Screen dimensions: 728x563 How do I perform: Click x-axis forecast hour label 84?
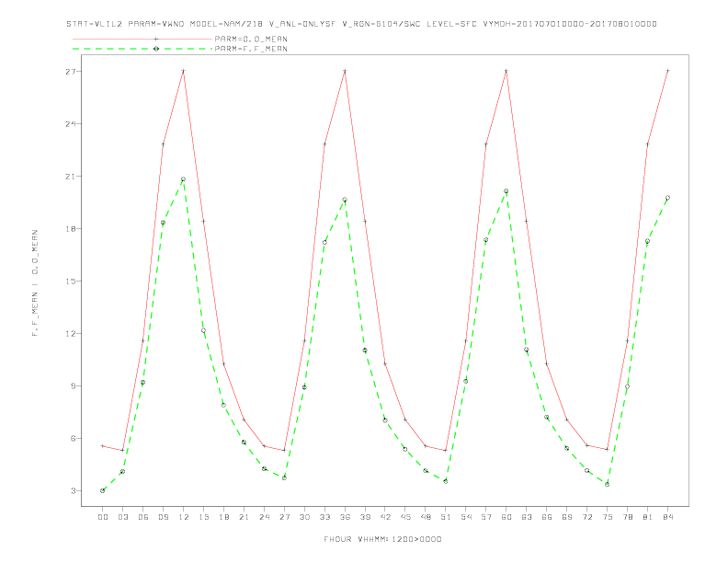tap(667, 517)
